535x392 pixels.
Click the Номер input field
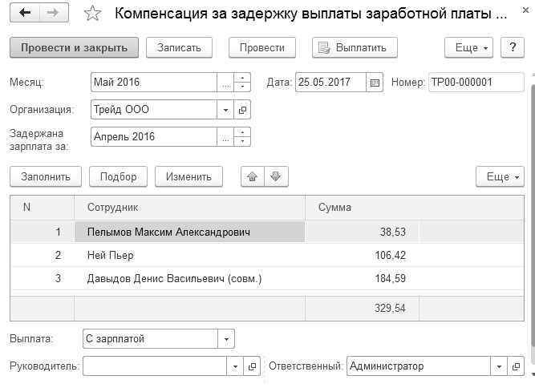click(476, 83)
